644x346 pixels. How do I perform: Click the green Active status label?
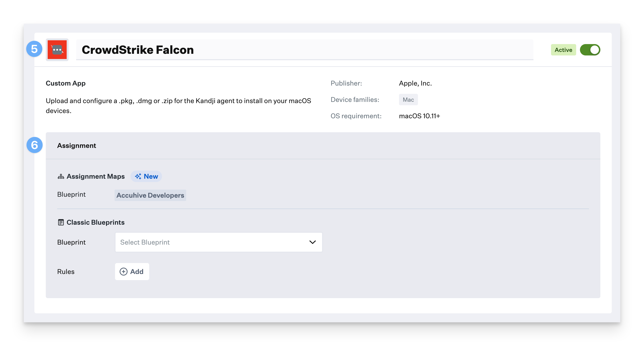coord(563,50)
